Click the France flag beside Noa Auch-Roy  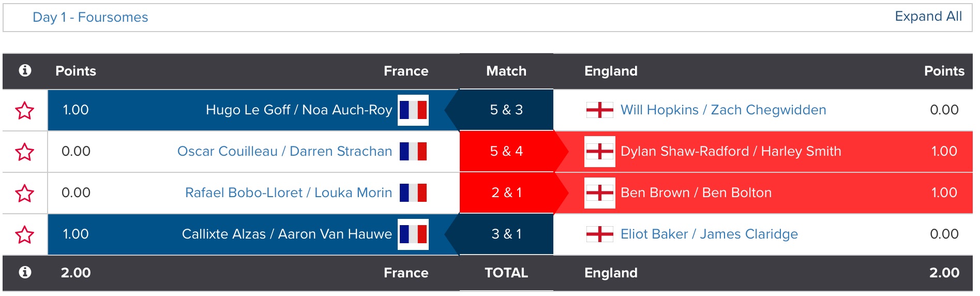click(x=413, y=110)
